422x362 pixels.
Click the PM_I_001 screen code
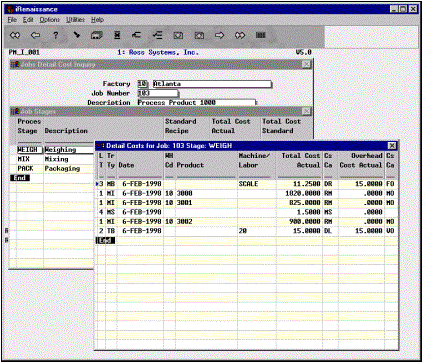point(24,52)
